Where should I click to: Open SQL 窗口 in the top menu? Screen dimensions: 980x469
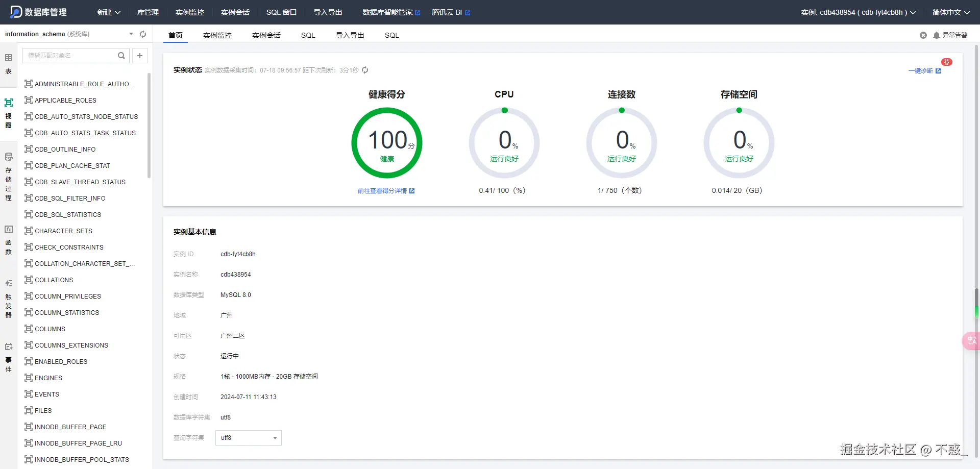pos(281,12)
